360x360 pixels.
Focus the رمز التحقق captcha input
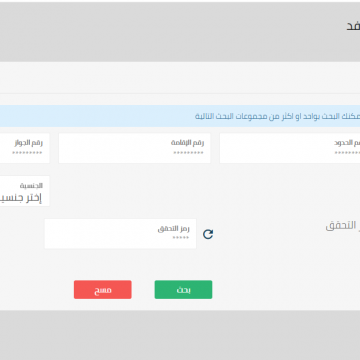tap(120, 234)
